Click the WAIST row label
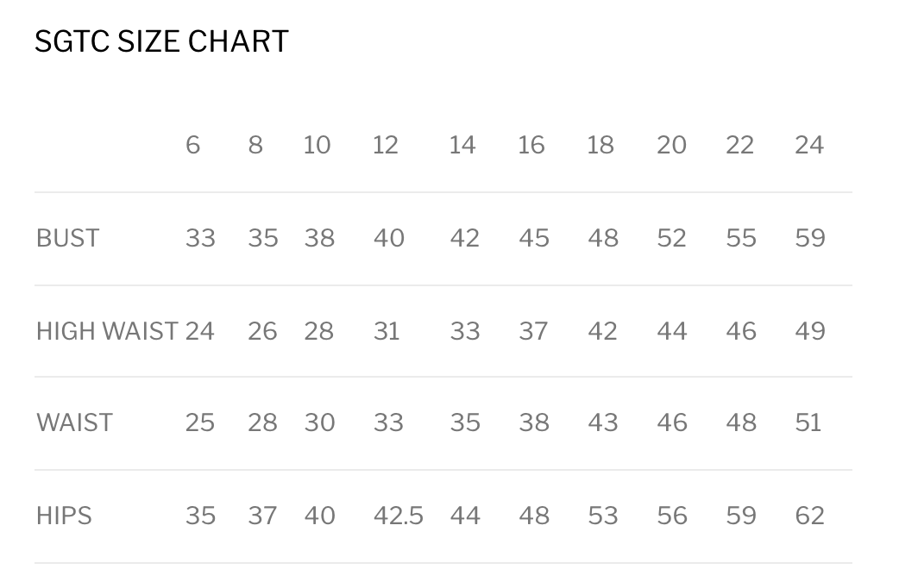The image size is (918, 588). [74, 422]
